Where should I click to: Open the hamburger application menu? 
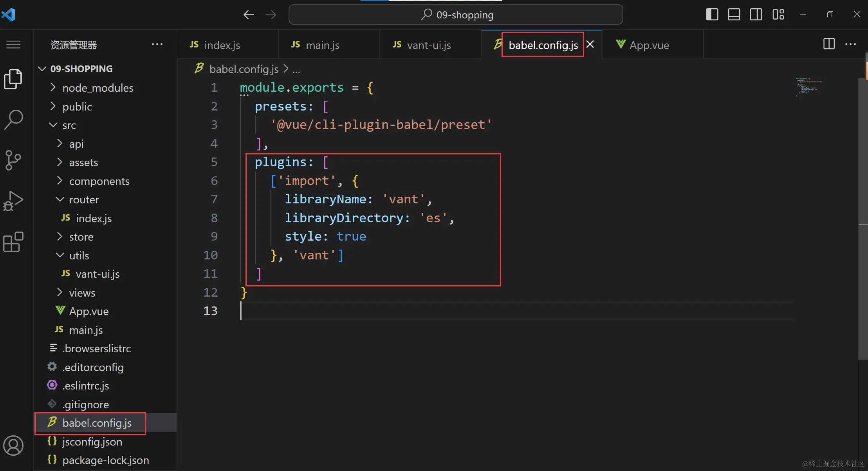(x=13, y=45)
